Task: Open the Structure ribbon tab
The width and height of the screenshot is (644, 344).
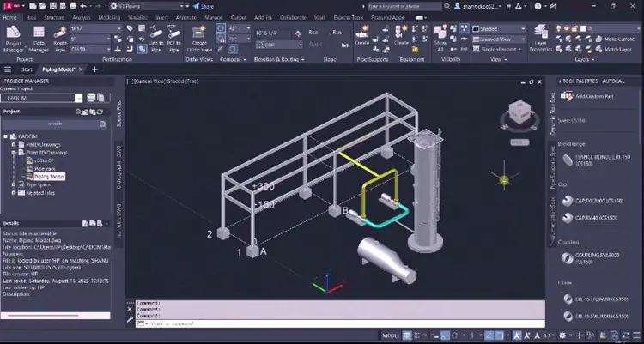Action: click(54, 18)
